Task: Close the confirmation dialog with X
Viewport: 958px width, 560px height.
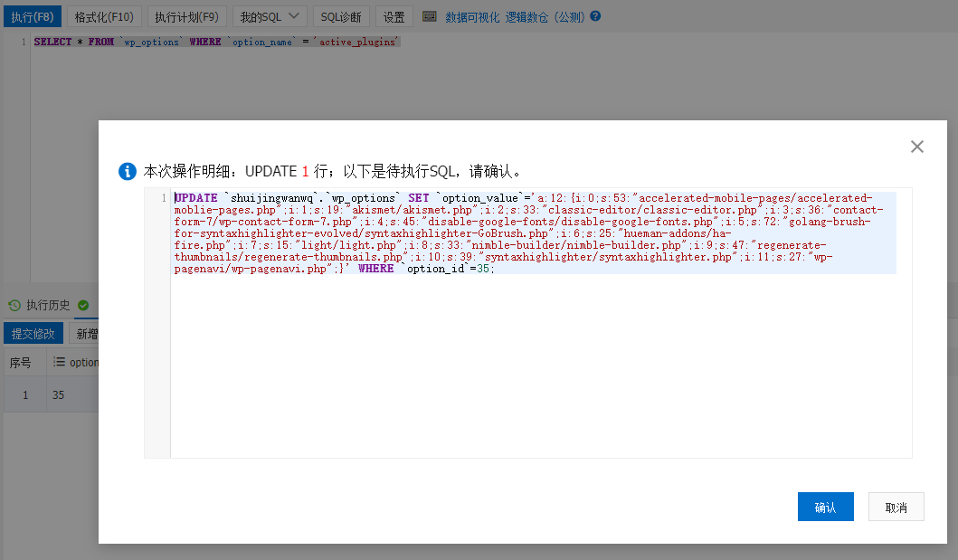Action: pos(917,147)
